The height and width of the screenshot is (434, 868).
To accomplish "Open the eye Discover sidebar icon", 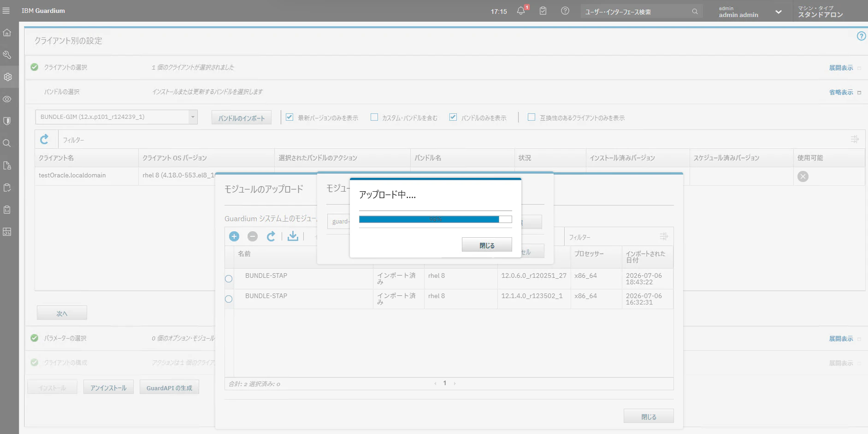I will (x=7, y=99).
